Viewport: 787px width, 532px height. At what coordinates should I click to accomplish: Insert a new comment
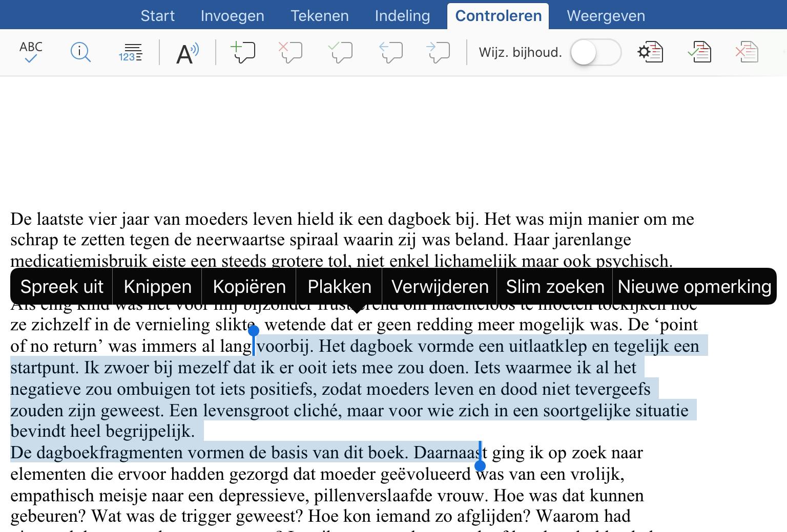[243, 52]
